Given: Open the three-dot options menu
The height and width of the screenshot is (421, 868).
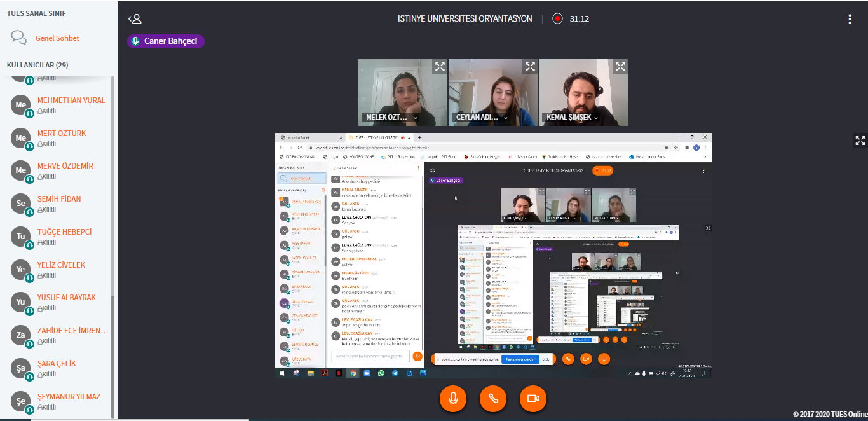Looking at the screenshot, I should tap(850, 19).
